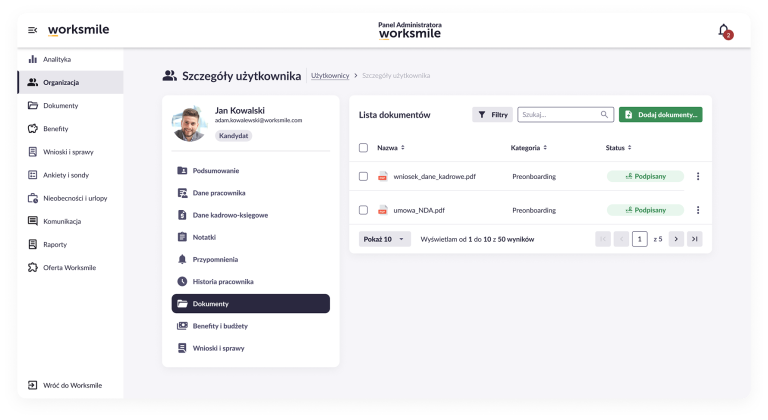Viewport: 768px width, 420px height.
Task: Click the Dane kadrowo-księgowe icon
Action: click(182, 215)
